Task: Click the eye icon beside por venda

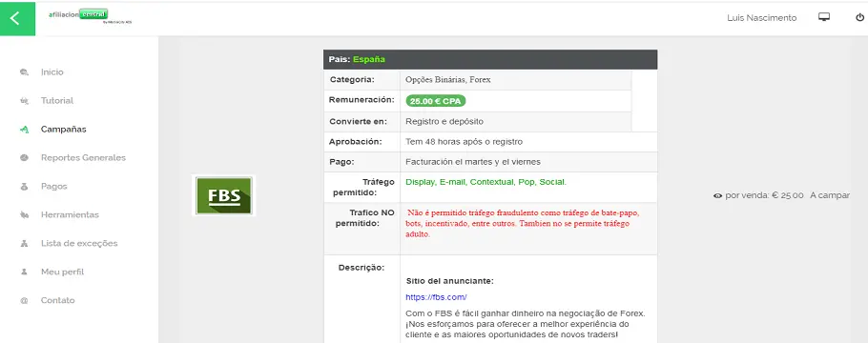Action: click(x=718, y=196)
